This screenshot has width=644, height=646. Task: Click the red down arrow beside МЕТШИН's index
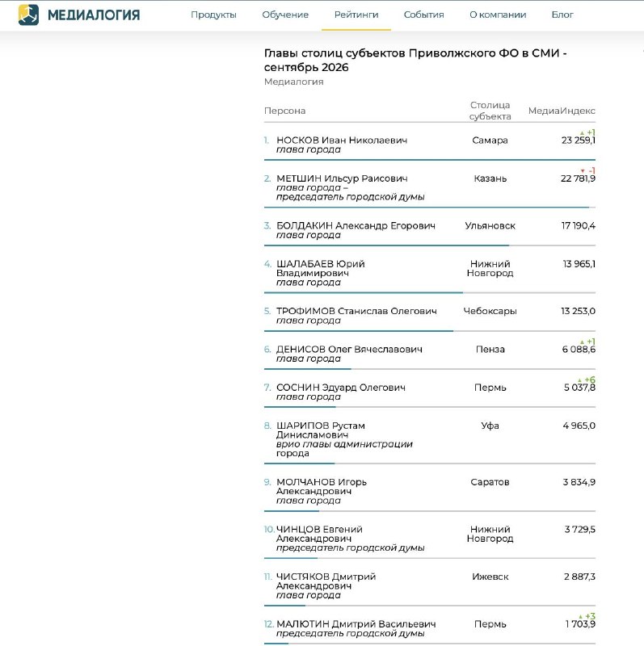583,171
